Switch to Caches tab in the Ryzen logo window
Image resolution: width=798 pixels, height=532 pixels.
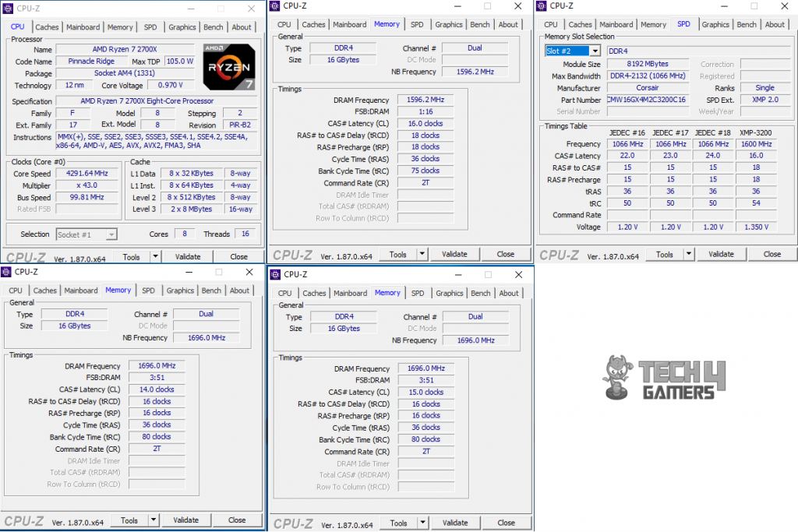coord(47,27)
